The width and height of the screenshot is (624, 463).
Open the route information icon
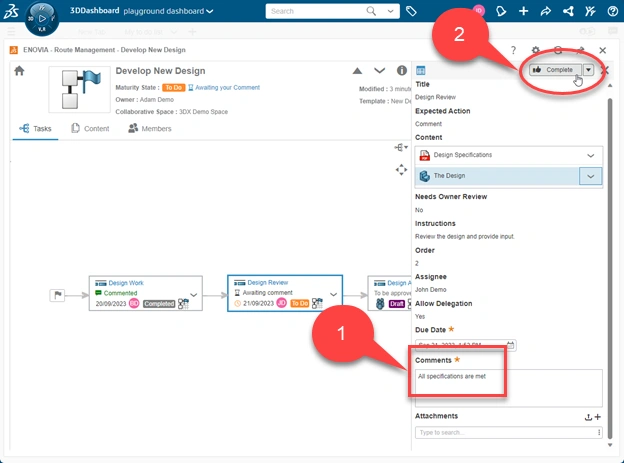402,70
